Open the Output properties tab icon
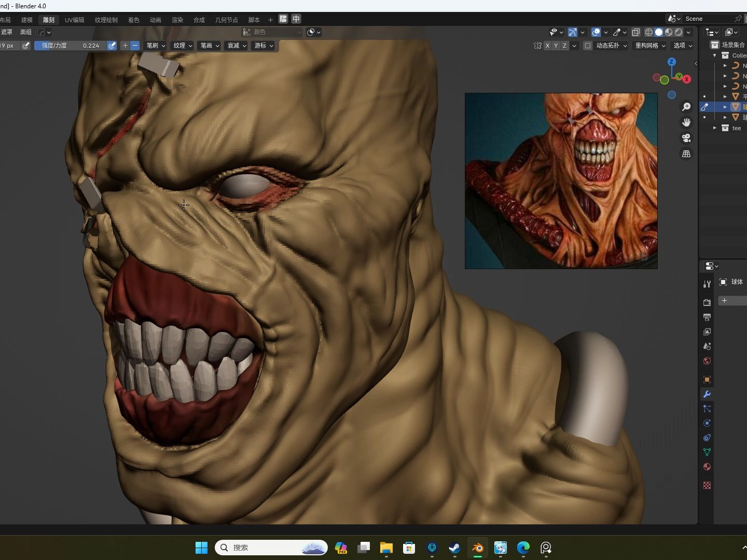 coord(707,317)
